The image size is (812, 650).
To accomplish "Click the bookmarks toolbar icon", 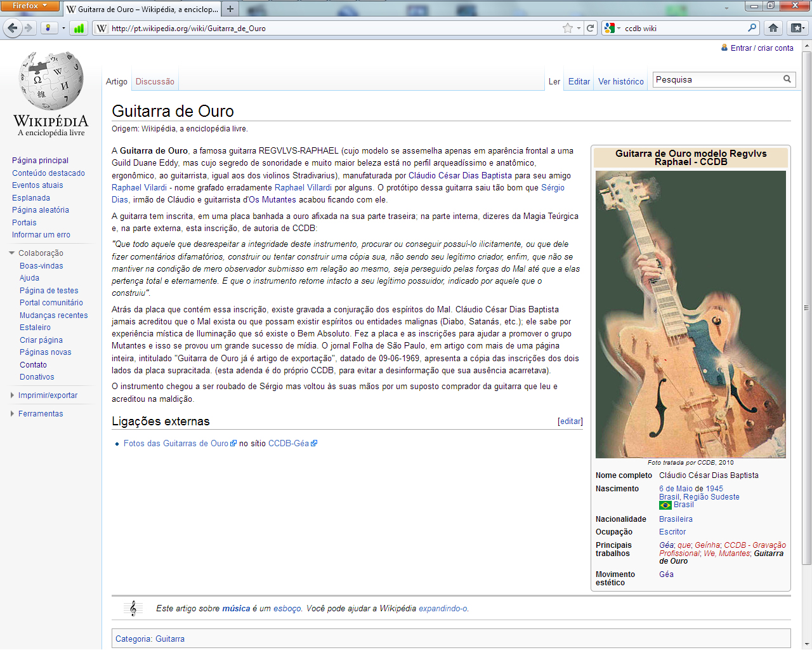I will coord(797,28).
